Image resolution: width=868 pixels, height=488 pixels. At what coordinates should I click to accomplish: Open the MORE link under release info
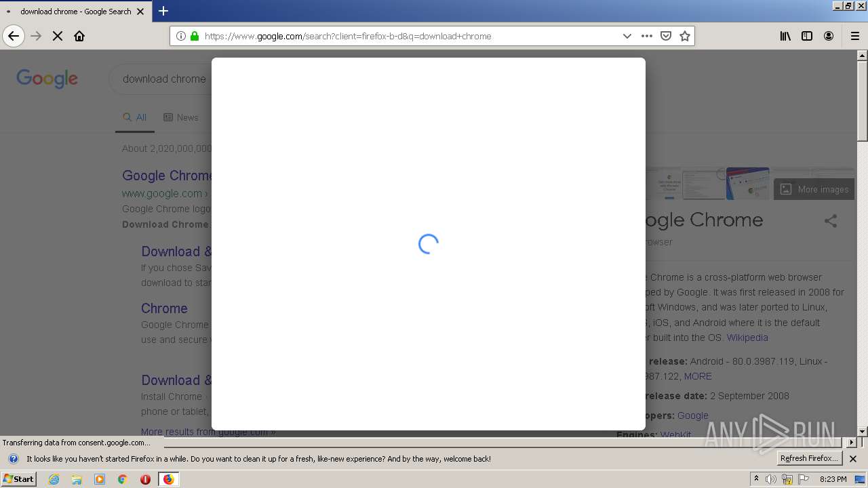coord(698,376)
